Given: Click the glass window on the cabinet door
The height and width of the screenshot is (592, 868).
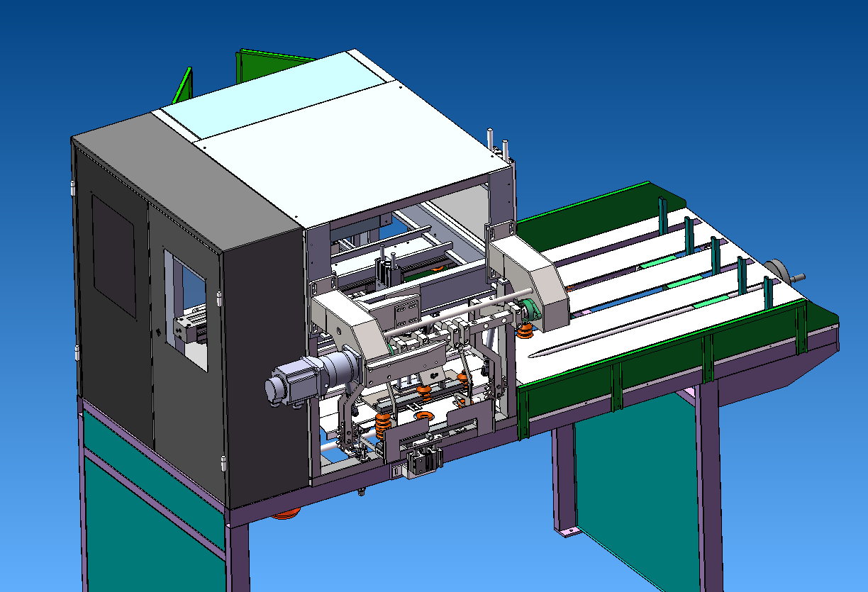Looking at the screenshot, I should pos(186,309).
